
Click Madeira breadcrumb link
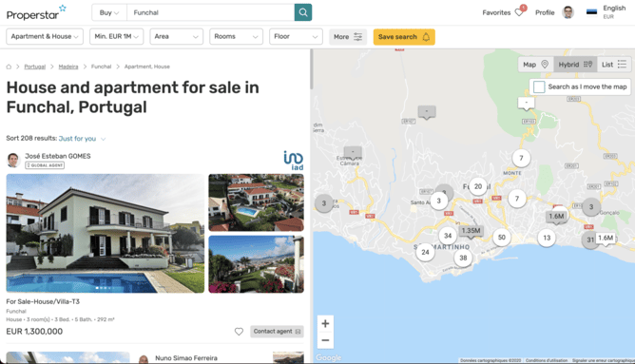click(x=68, y=67)
